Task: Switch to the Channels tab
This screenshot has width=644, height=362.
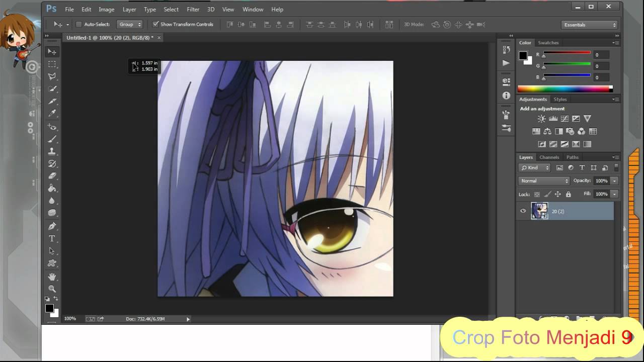Action: point(549,157)
